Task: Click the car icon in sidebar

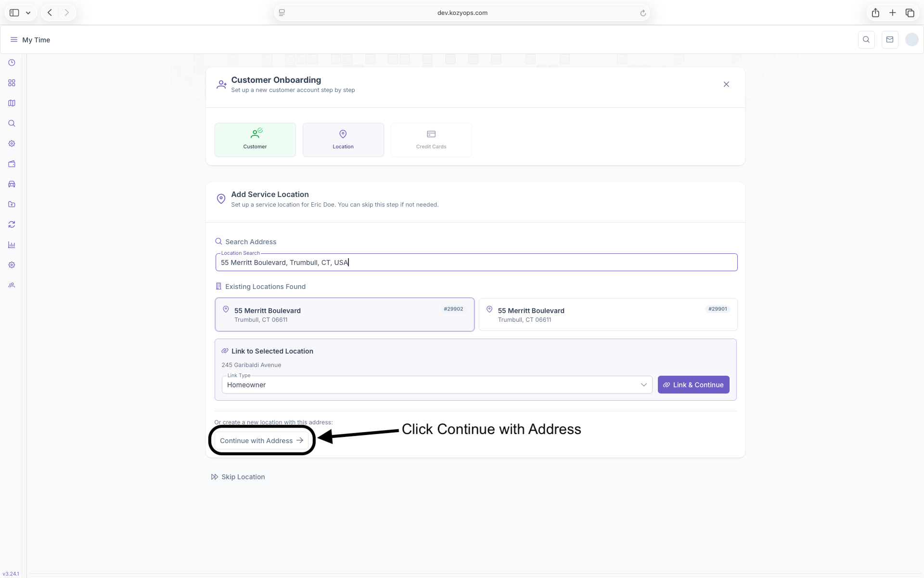Action: (12, 184)
